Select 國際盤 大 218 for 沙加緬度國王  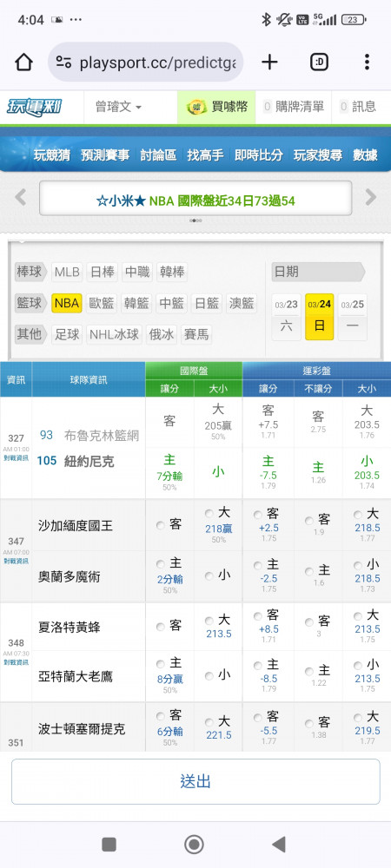click(209, 513)
